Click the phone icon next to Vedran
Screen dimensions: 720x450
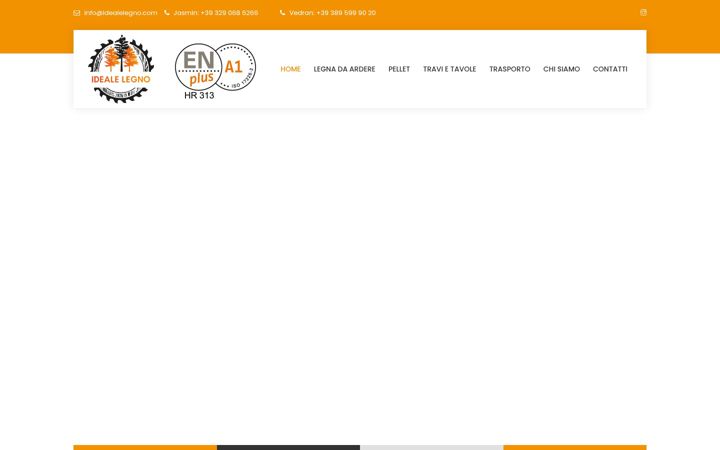[x=282, y=13]
